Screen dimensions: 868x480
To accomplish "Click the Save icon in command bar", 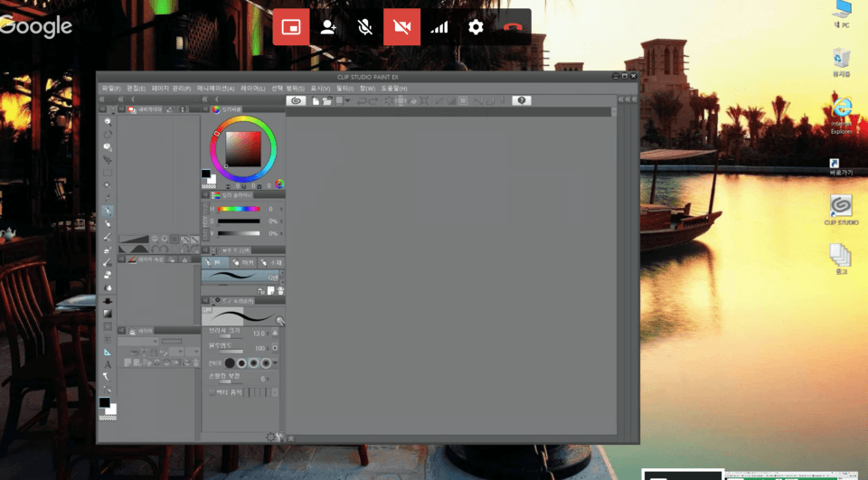I will pos(339,100).
